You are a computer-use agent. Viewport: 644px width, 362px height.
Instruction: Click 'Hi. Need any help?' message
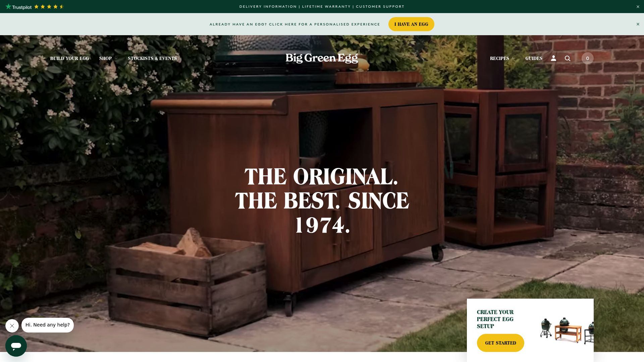(48, 325)
